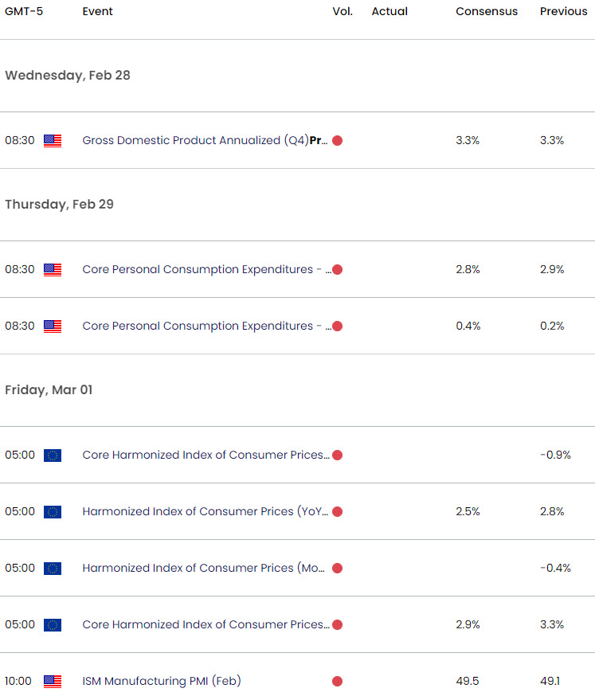The height and width of the screenshot is (700, 595).
Task: Click the Vol. column header
Action: tap(343, 12)
